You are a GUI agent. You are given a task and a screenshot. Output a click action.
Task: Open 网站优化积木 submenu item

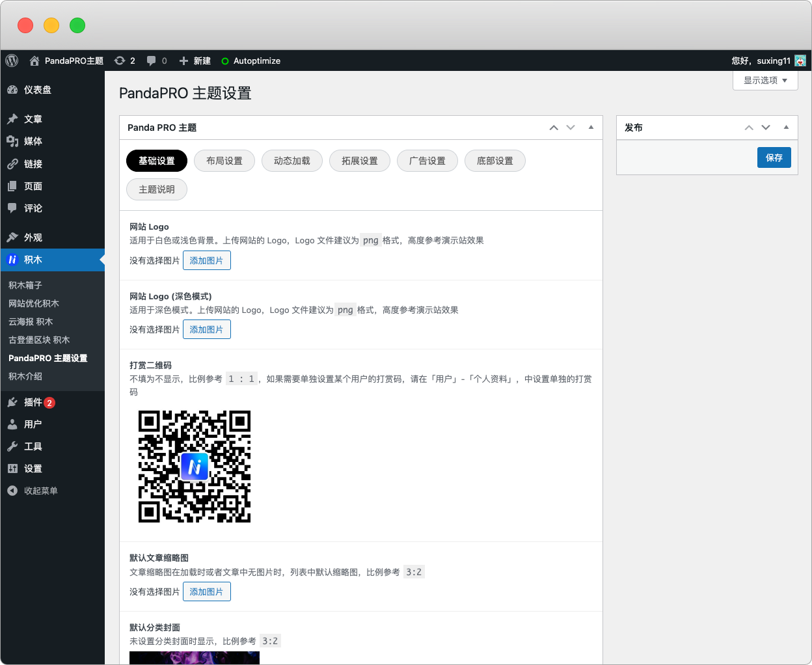(x=34, y=303)
